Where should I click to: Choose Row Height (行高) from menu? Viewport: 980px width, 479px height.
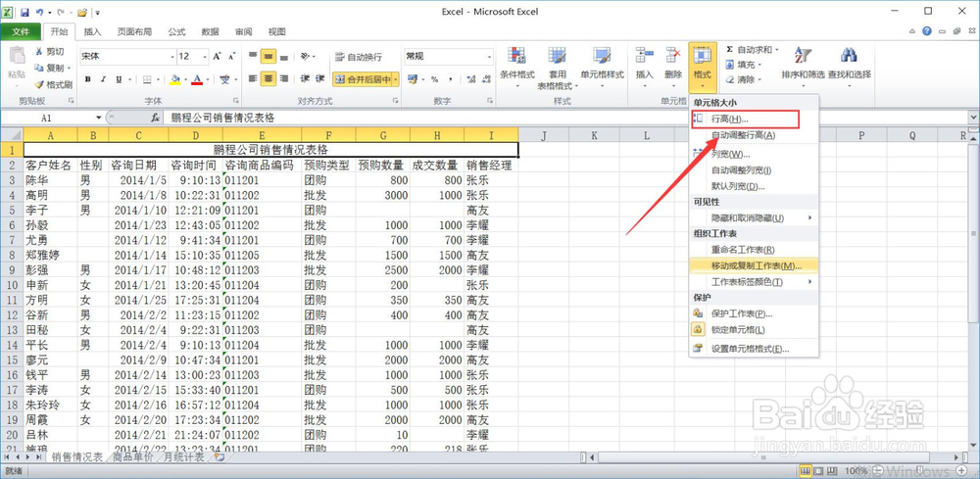pyautogui.click(x=754, y=119)
